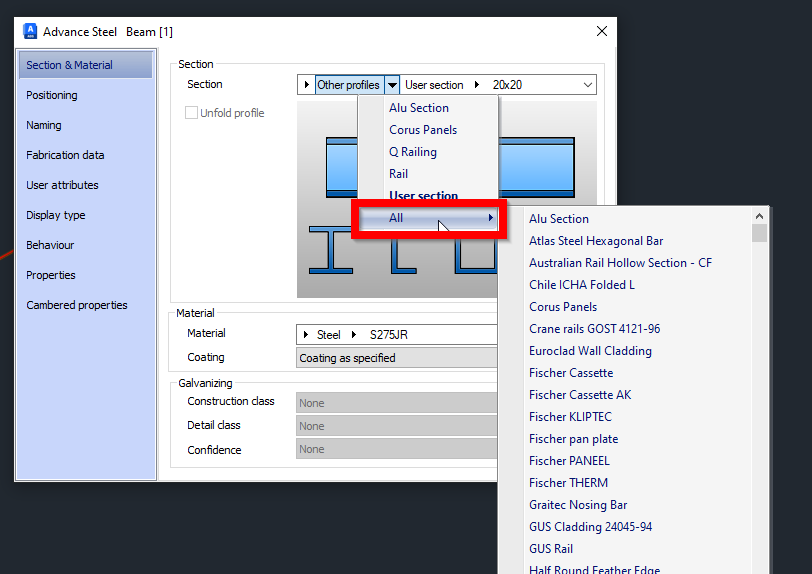Switch to Section & Material tab
The width and height of the screenshot is (812, 574).
tap(86, 65)
